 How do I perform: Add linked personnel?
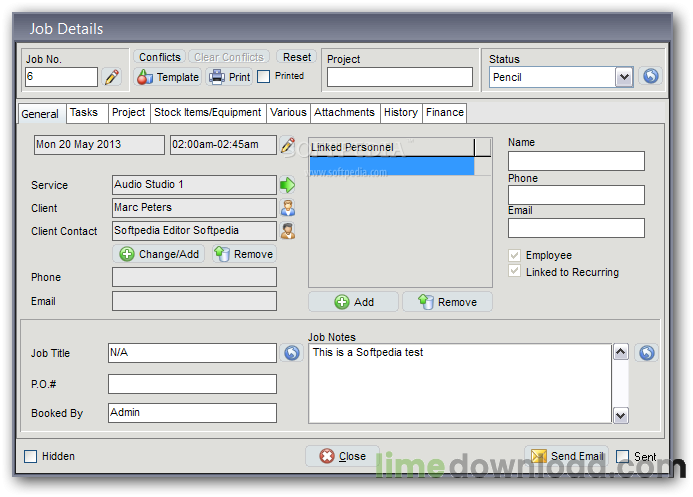354,302
